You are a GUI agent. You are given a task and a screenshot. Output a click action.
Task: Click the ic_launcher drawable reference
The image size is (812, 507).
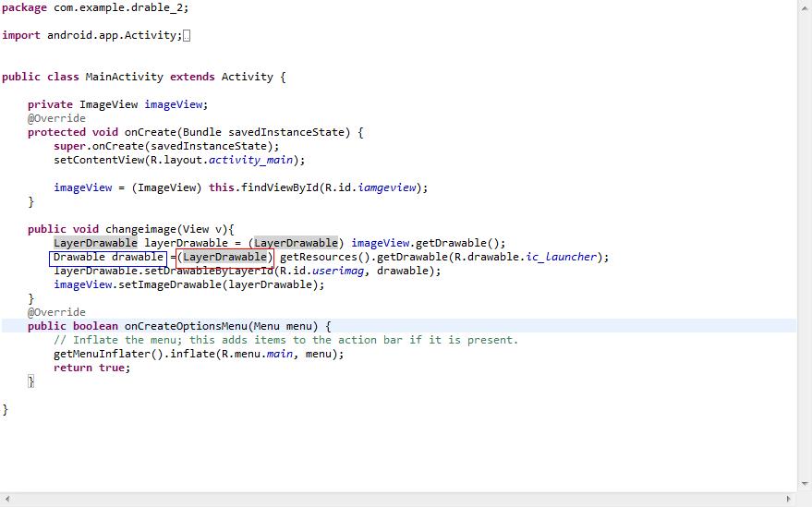click(x=562, y=257)
